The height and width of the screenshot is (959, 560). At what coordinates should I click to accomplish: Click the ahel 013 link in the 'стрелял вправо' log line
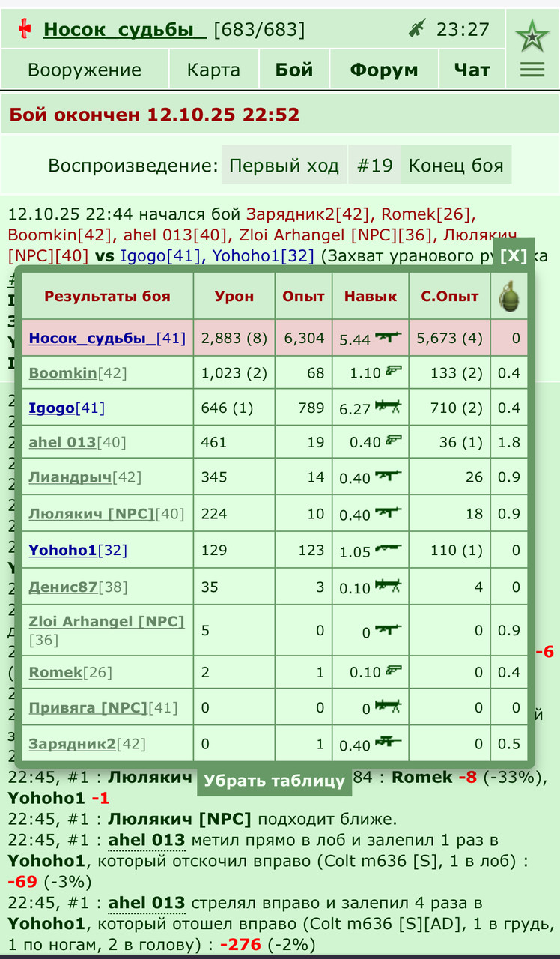[147, 903]
